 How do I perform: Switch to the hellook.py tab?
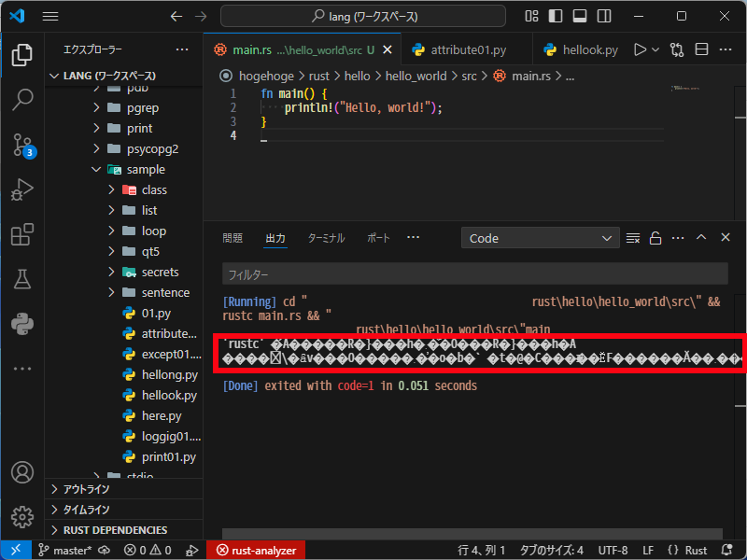[581, 50]
